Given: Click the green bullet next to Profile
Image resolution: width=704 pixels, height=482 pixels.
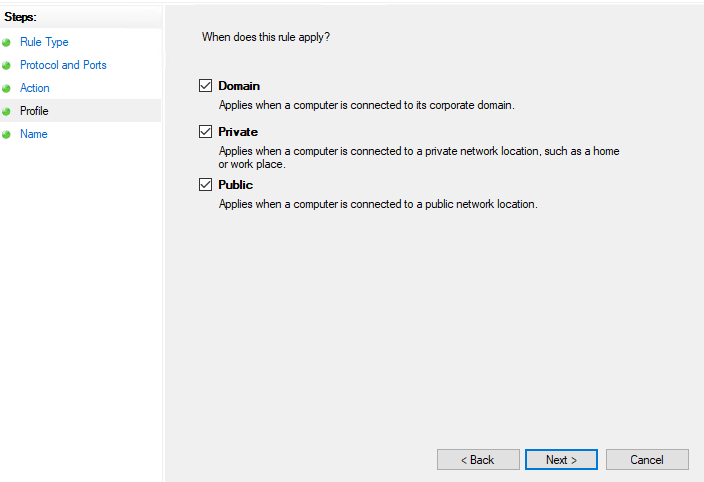Looking at the screenshot, I should 6,111.
